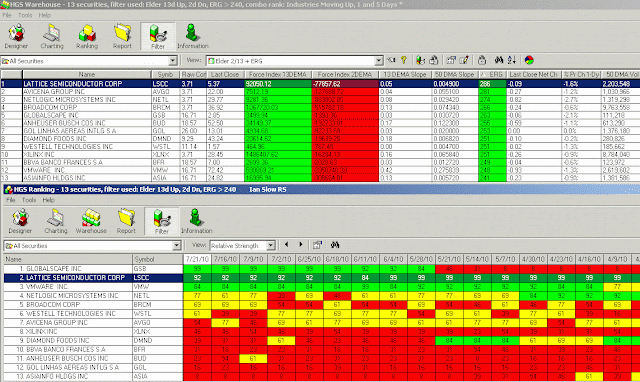Click the yellow question mark help icon
The width and height of the screenshot is (640, 382).
404,60
